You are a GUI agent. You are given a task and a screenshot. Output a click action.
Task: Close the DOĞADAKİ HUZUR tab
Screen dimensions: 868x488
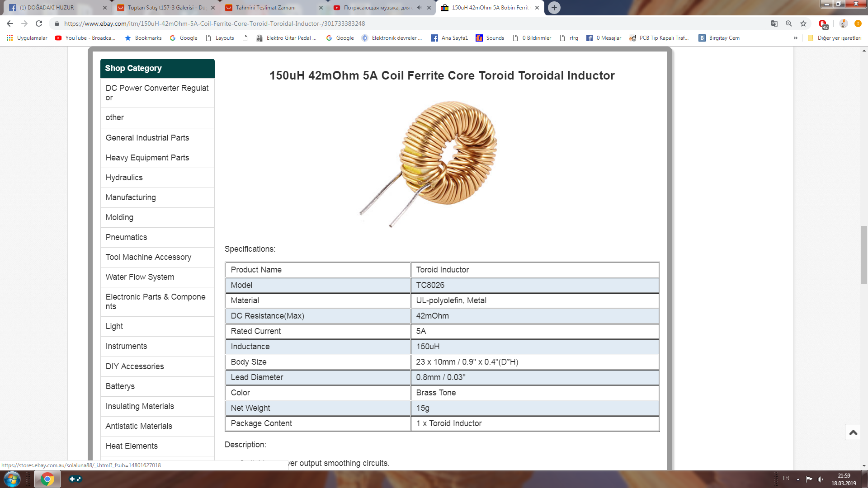click(x=105, y=8)
